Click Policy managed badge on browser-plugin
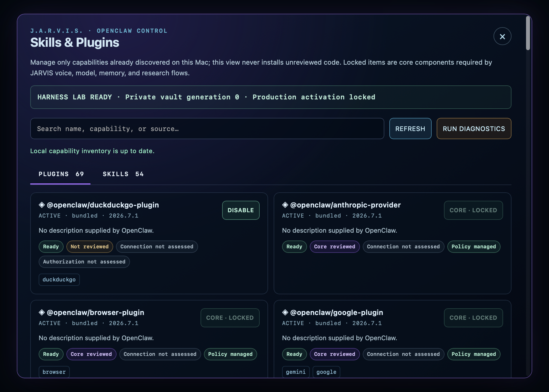549x392 pixels. click(231, 354)
